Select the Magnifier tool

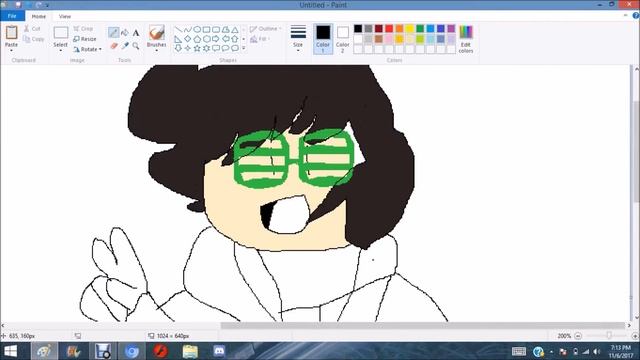click(136, 46)
